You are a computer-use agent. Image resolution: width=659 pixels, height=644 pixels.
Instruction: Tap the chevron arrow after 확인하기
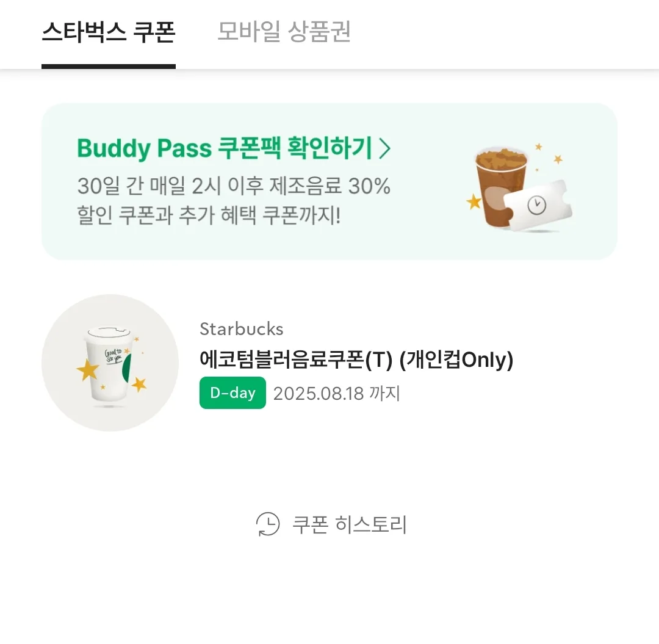click(384, 148)
